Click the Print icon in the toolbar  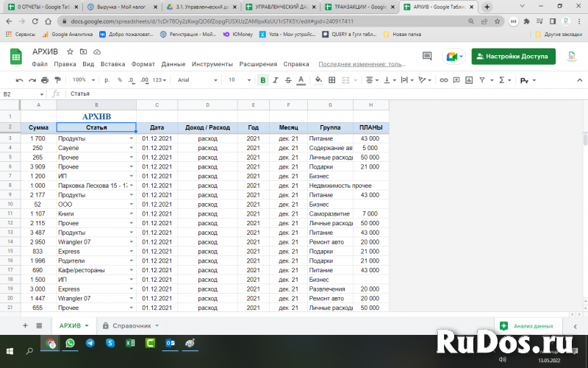(x=45, y=79)
